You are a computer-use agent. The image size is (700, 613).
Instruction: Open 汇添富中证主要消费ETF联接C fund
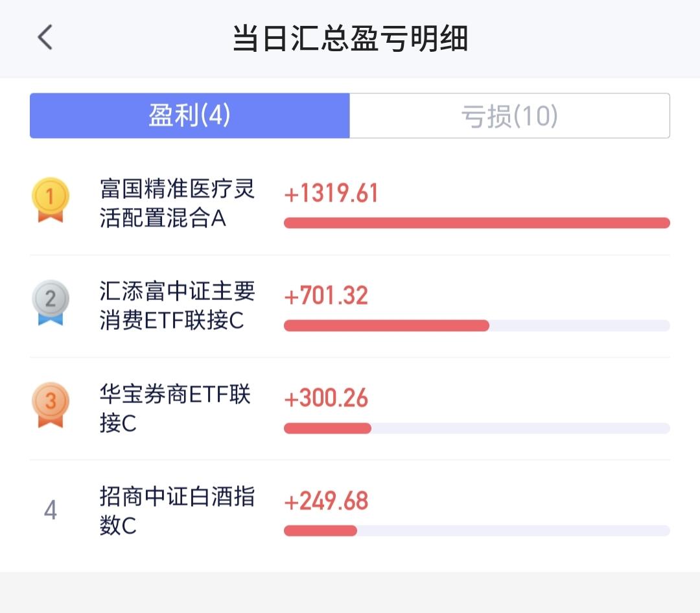[x=178, y=306]
